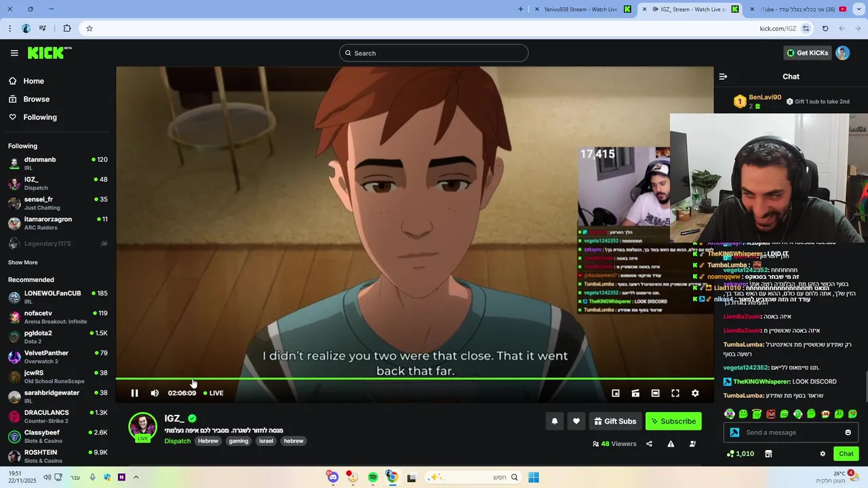Open Spotify from taskbar
The height and width of the screenshot is (488, 868).
(373, 477)
